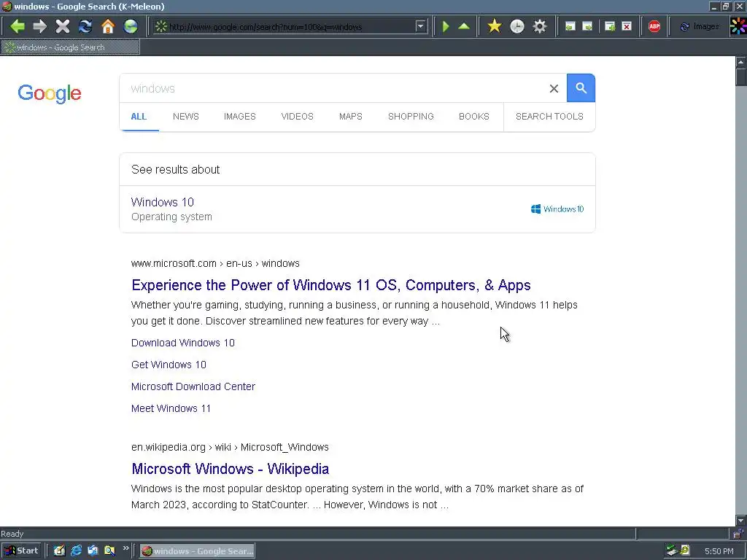Click the vertical scrollbar thumb
The image size is (747, 560).
[741, 77]
